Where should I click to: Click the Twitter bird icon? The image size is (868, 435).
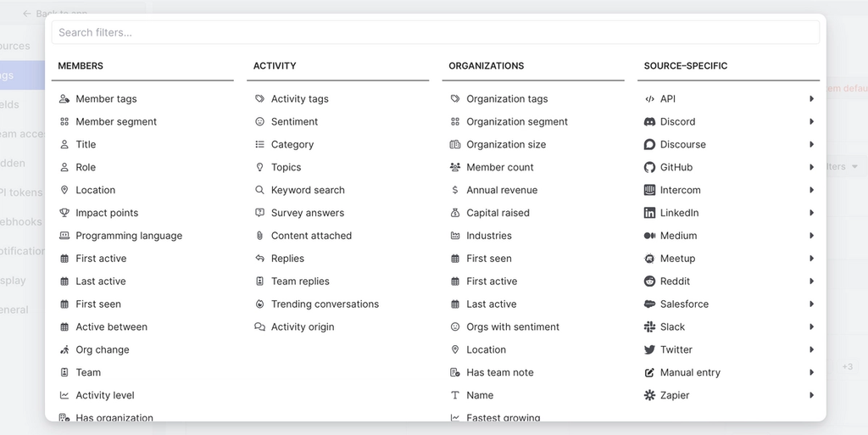[x=649, y=350]
